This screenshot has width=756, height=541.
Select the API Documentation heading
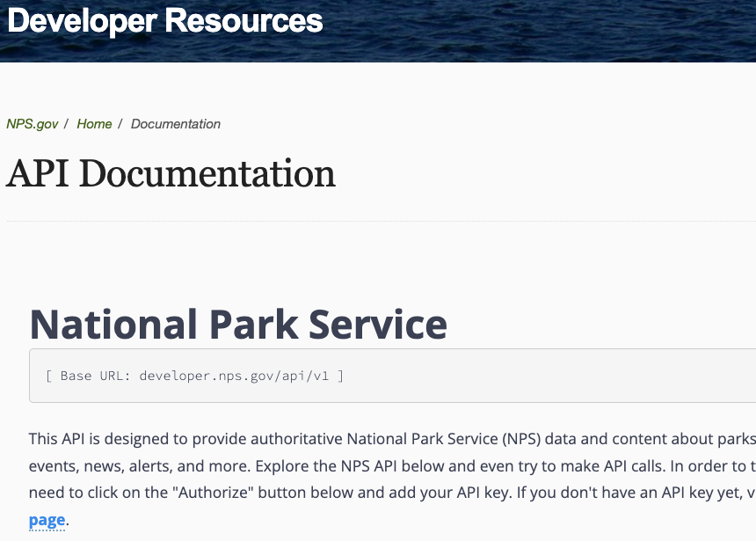171,173
